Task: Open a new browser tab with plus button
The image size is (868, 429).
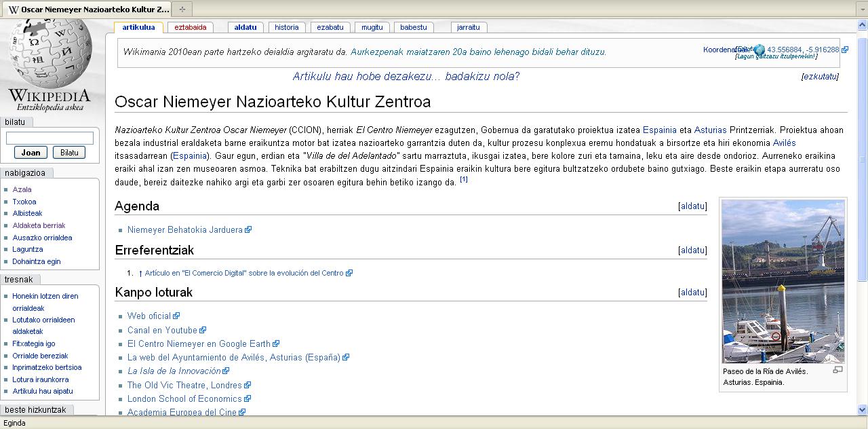Action: coord(182,9)
